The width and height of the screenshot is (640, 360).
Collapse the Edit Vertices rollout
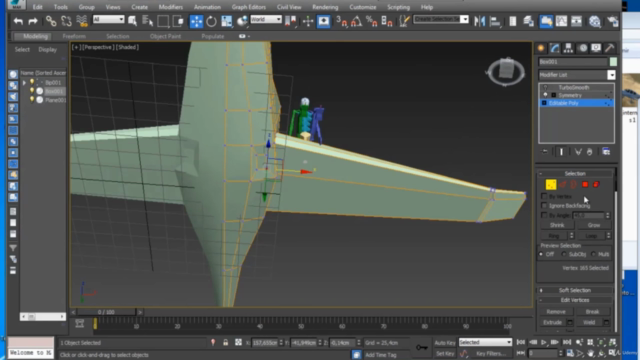pyautogui.click(x=575, y=300)
